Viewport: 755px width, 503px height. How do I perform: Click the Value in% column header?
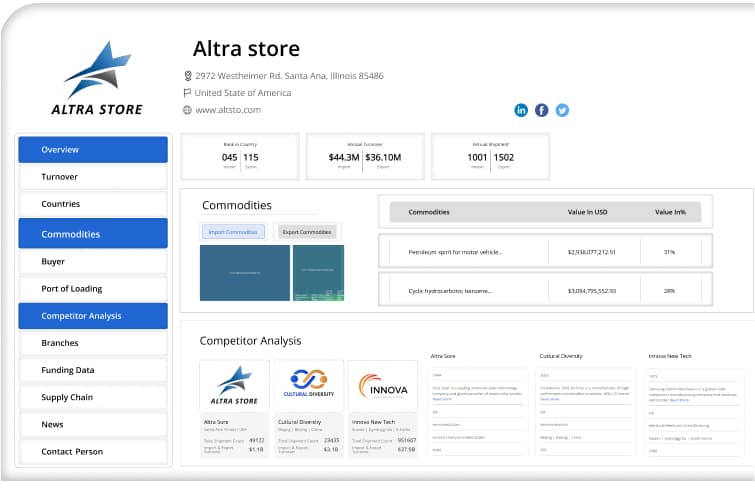(670, 212)
